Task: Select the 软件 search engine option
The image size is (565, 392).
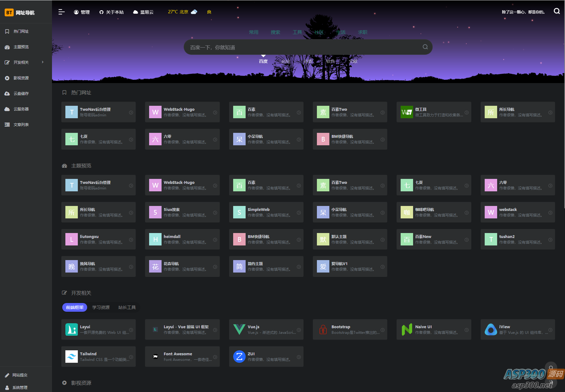Action: pyautogui.click(x=331, y=61)
